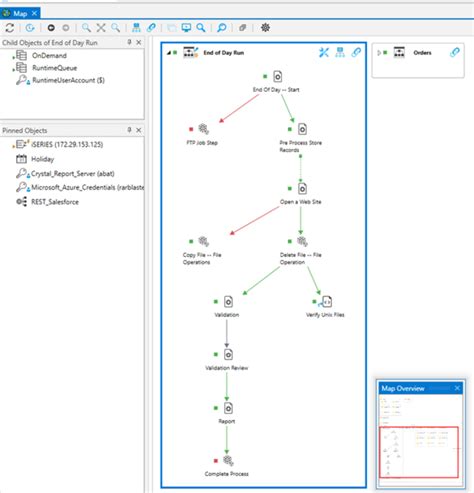Close the Child Objects of End of Day Run panel
474x493 pixels.
click(139, 42)
